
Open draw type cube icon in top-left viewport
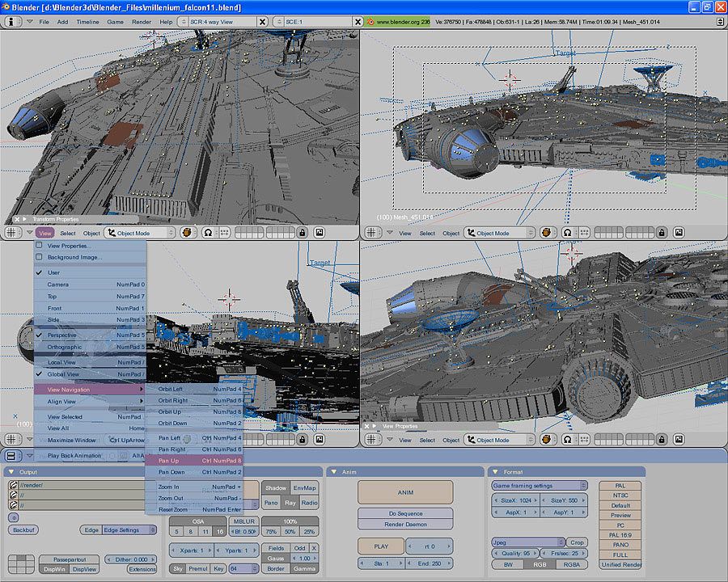coord(187,233)
